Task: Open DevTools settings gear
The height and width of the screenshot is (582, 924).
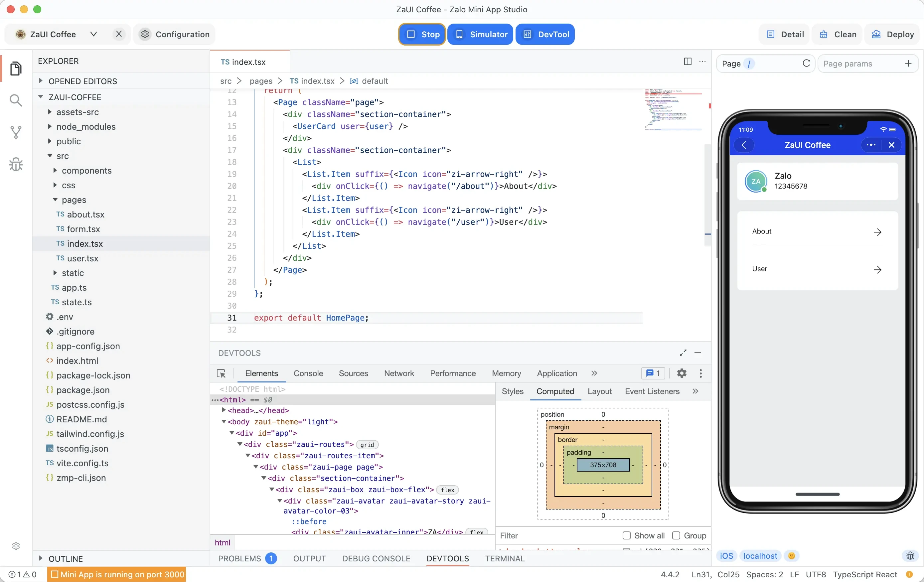Action: tap(682, 373)
